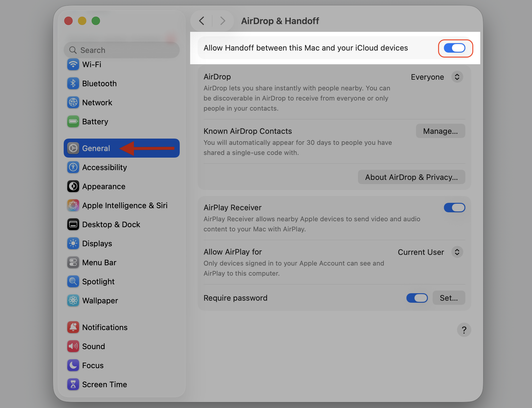532x408 pixels.
Task: Click "Appearance" sidebar label
Action: tap(104, 186)
